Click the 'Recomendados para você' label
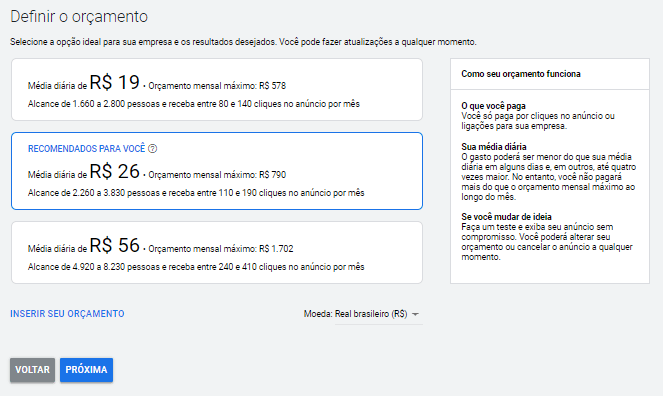The width and height of the screenshot is (663, 396). pyautogui.click(x=86, y=148)
